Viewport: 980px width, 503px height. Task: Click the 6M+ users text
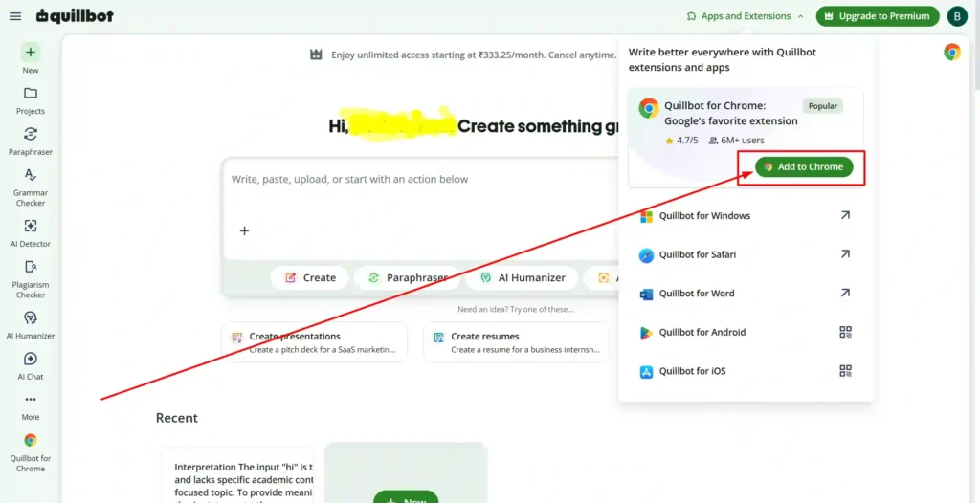point(743,140)
